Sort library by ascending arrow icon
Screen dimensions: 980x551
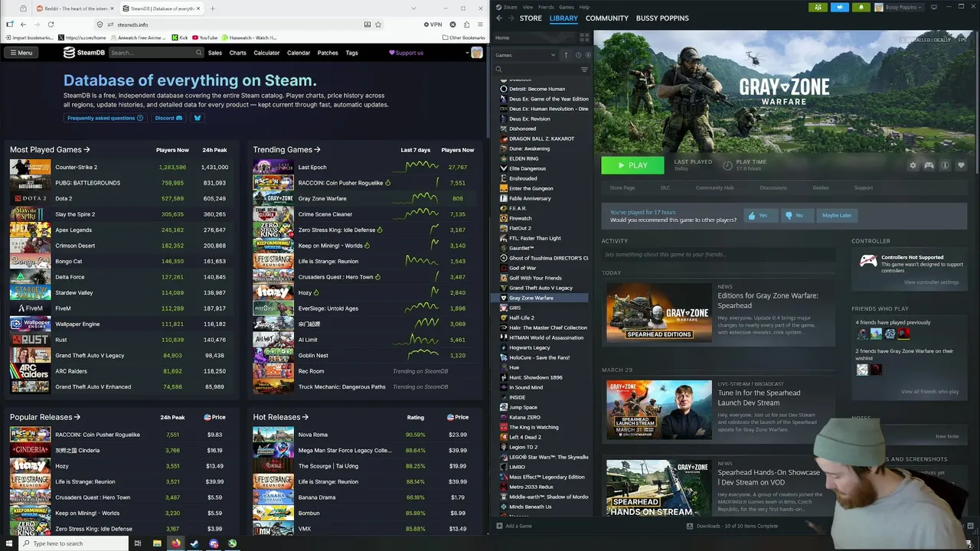pos(566,55)
